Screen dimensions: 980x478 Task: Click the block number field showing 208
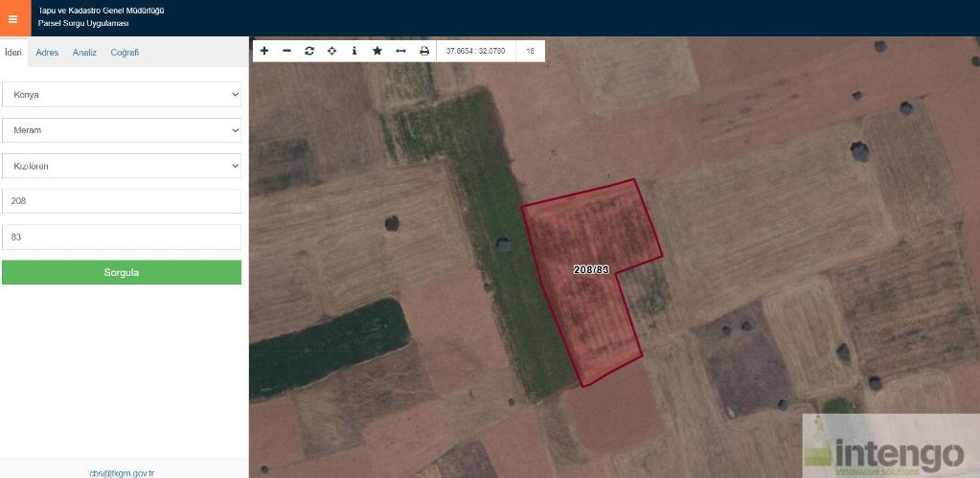pos(122,201)
